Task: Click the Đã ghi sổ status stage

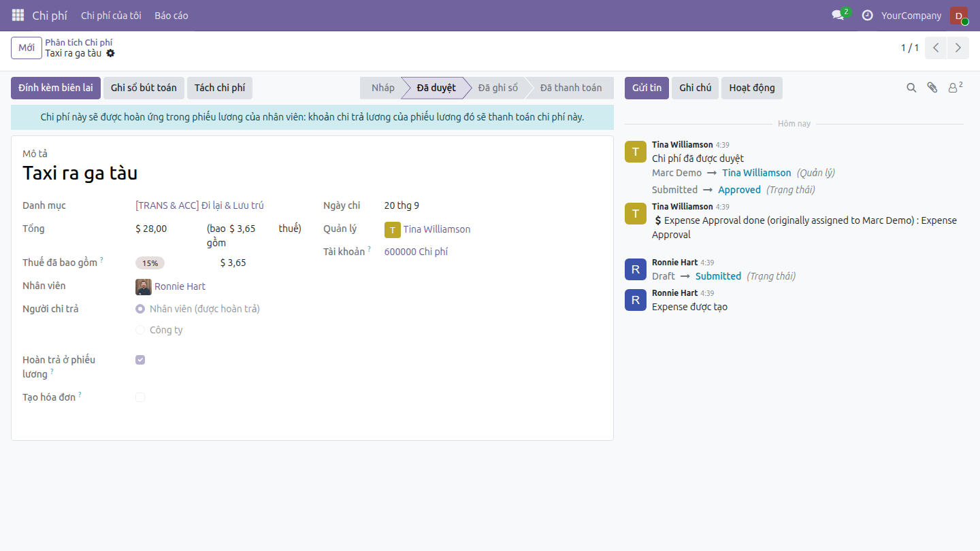Action: coord(498,88)
